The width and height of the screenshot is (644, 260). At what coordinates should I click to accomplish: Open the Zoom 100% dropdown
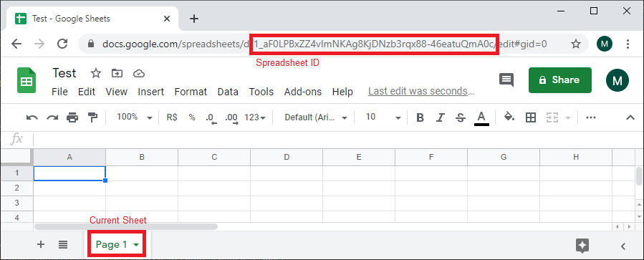pos(134,117)
